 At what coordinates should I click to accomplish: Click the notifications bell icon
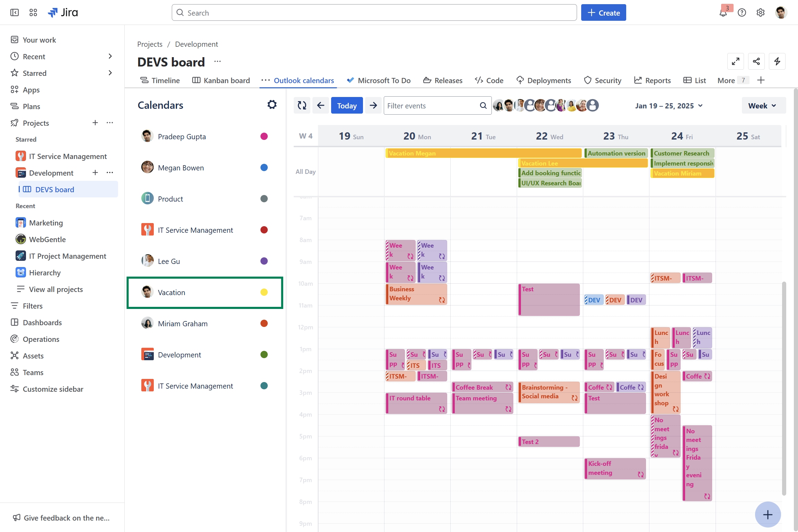click(723, 13)
